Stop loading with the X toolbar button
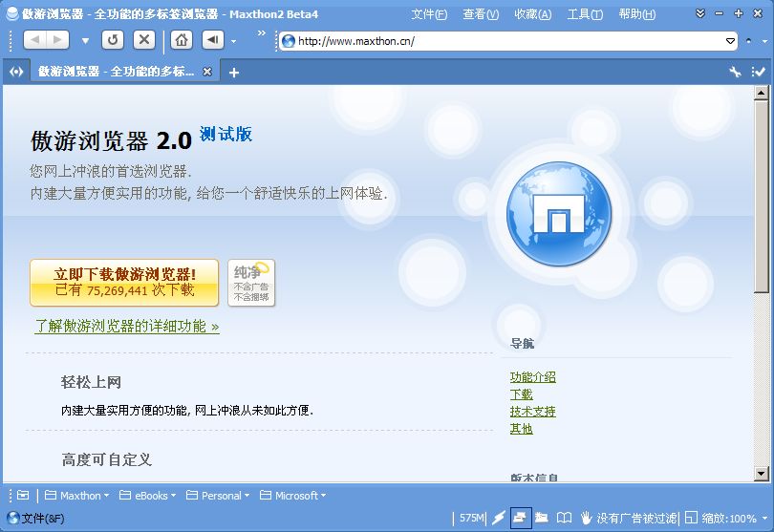This screenshot has height=532, width=774. tap(144, 40)
